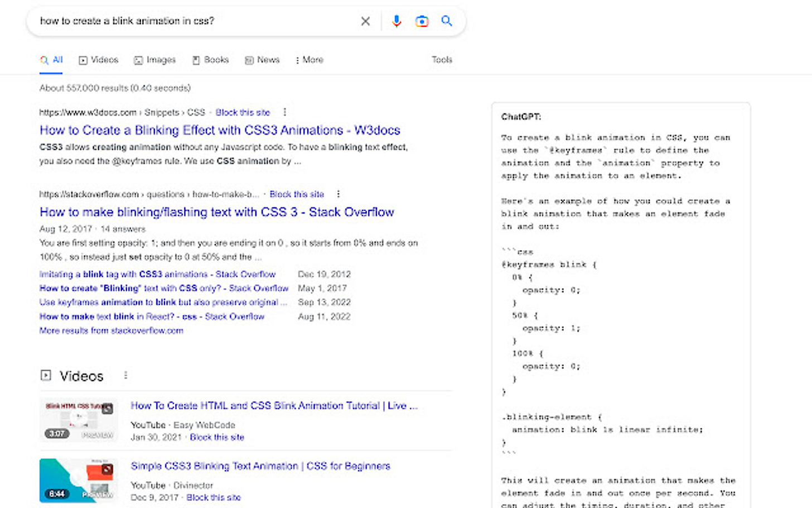The image size is (812, 508).
Task: Open Videos section options menu
Action: pos(125,376)
